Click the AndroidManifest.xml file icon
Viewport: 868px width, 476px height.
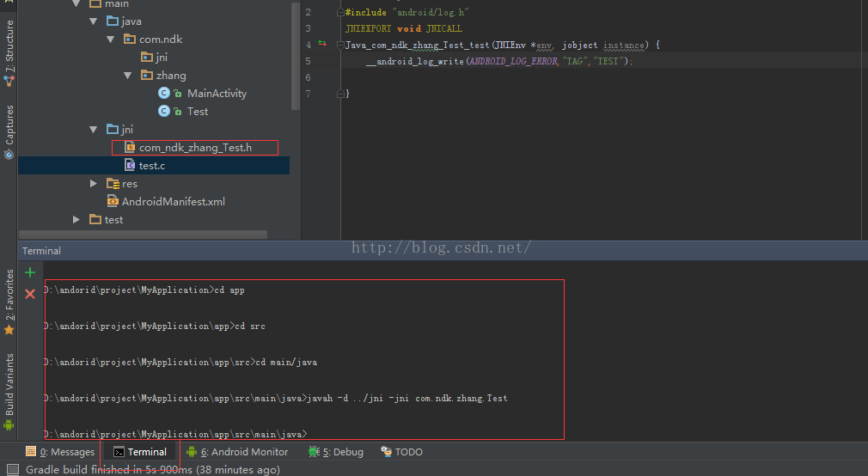tap(113, 201)
